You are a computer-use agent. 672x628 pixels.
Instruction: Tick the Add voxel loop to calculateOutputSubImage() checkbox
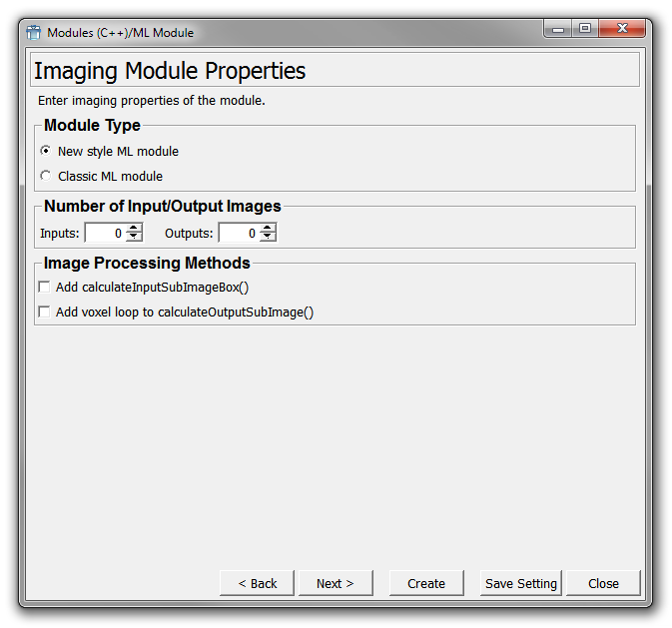tap(44, 313)
